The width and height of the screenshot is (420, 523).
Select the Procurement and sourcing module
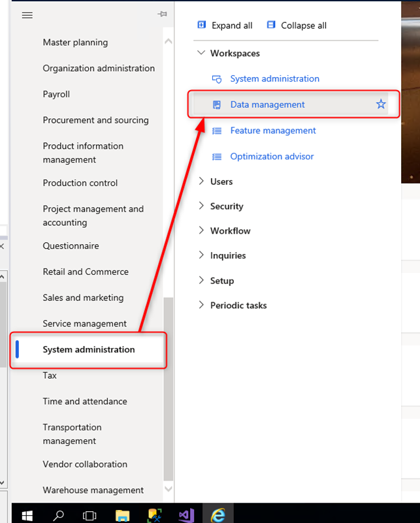[95, 120]
